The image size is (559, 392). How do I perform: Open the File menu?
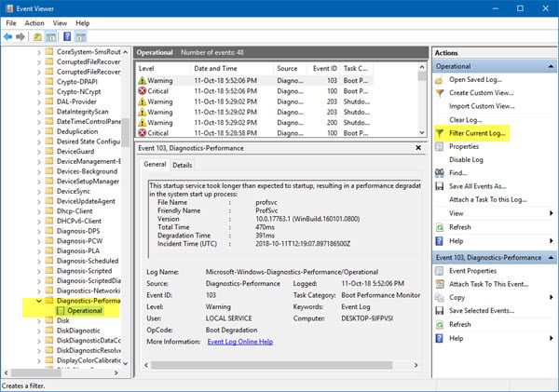(11, 23)
